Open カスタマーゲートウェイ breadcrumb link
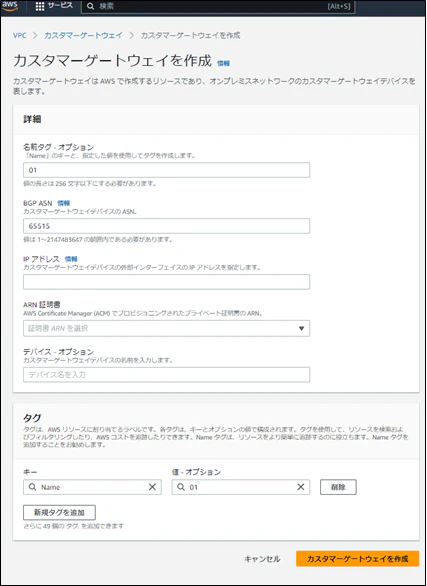427x586 pixels. tap(83, 36)
